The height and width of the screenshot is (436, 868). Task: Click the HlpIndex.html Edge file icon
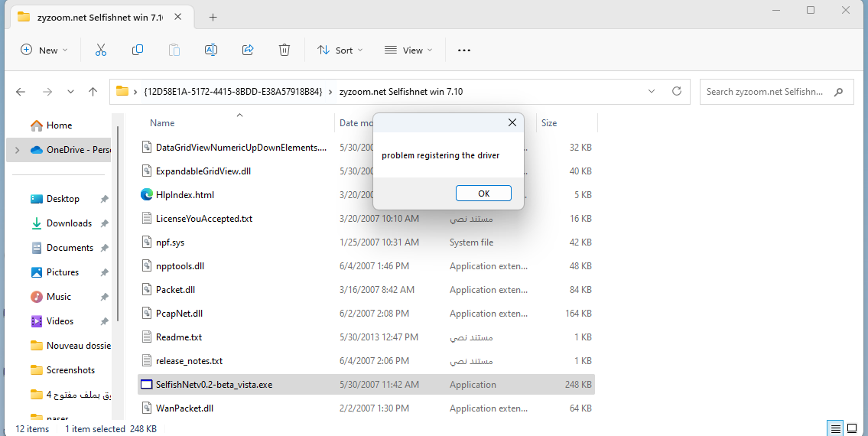point(147,194)
